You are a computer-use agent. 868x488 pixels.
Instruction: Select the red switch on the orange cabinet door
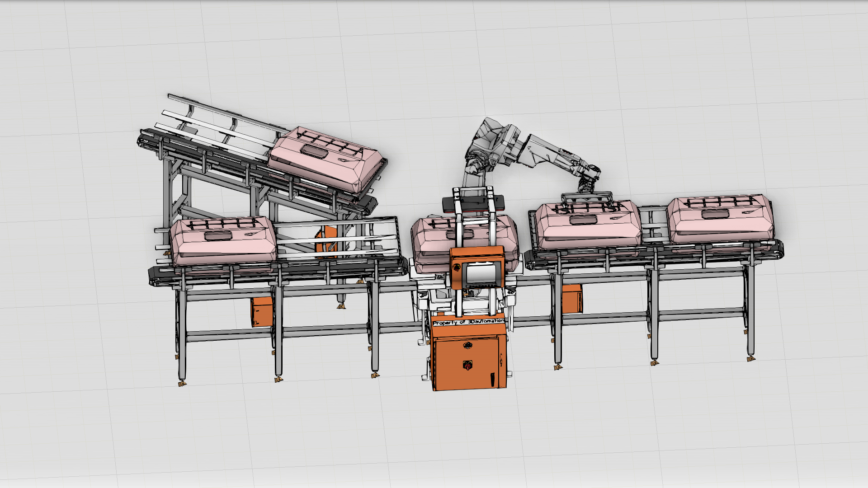[468, 365]
